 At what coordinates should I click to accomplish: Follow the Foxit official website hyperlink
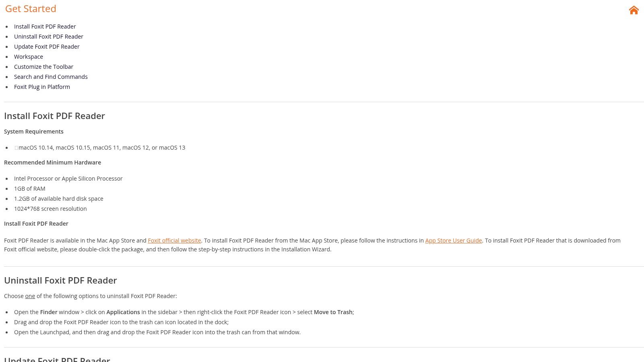[x=174, y=240]
